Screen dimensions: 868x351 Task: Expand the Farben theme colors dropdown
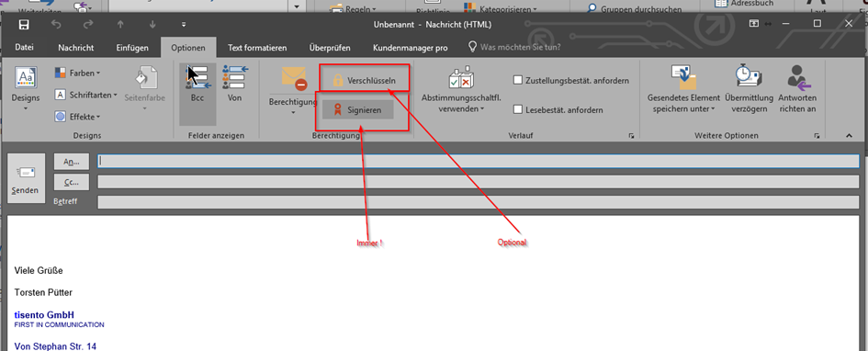[77, 74]
